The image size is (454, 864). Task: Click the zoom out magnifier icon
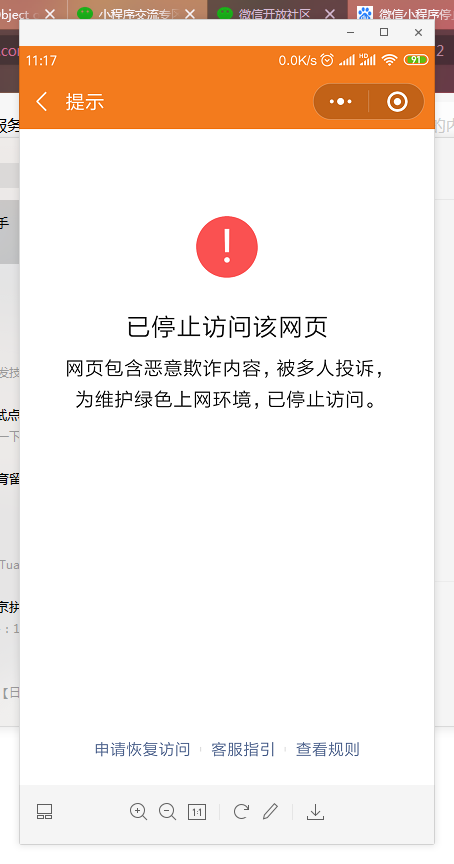coord(167,812)
